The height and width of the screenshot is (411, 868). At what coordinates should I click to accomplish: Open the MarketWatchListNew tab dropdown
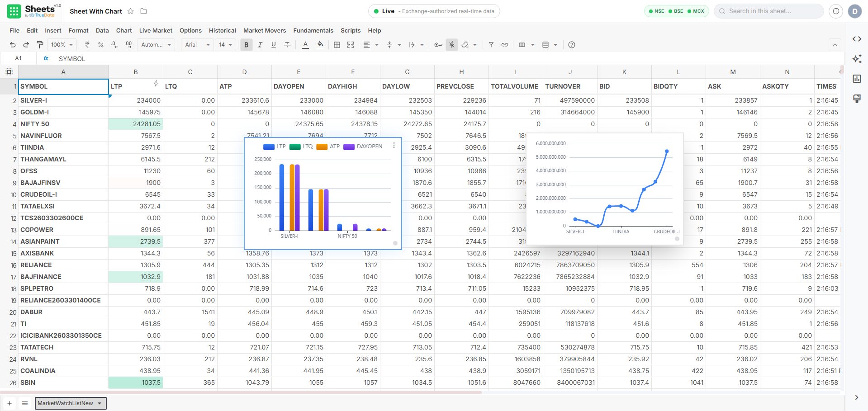pyautogui.click(x=100, y=403)
